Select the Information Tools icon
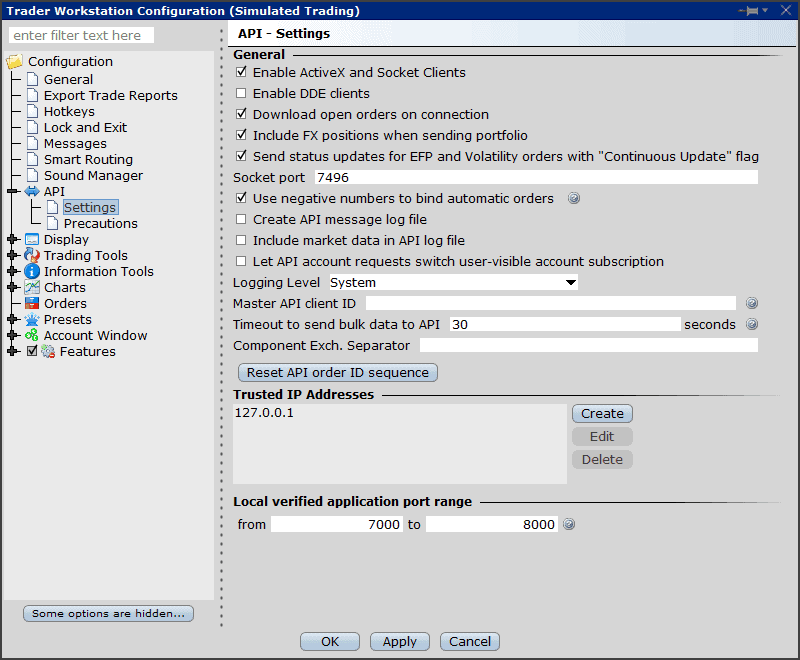 pos(31,271)
